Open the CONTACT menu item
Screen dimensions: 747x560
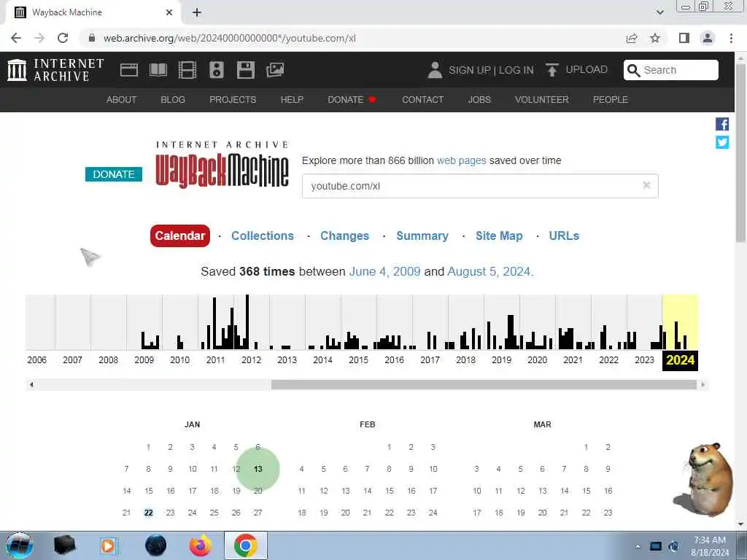click(x=423, y=99)
